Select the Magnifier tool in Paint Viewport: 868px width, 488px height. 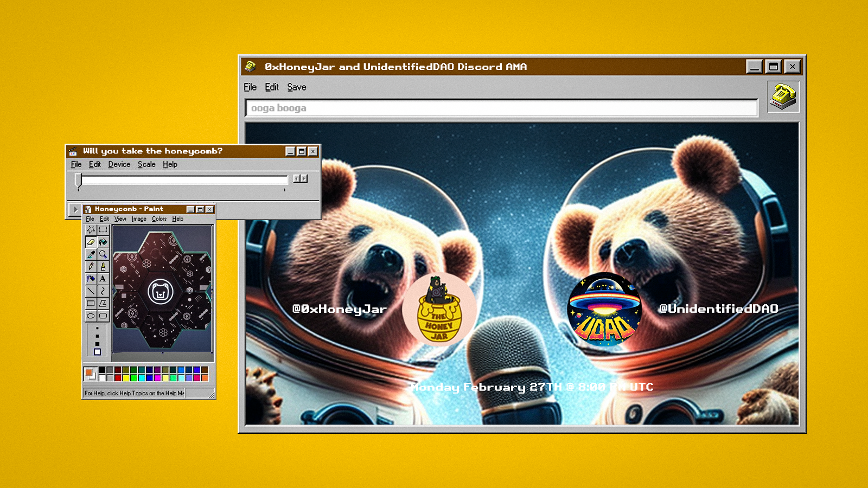[103, 254]
